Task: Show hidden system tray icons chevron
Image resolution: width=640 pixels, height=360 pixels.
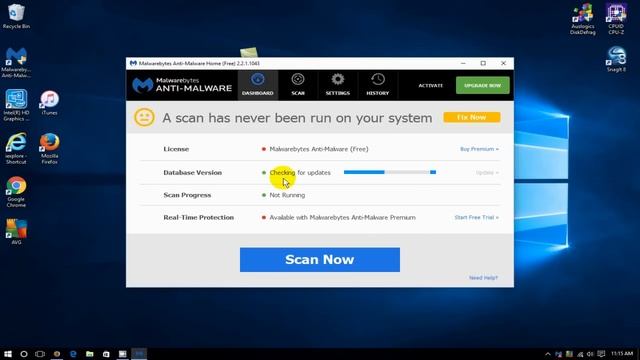Action: [548, 354]
